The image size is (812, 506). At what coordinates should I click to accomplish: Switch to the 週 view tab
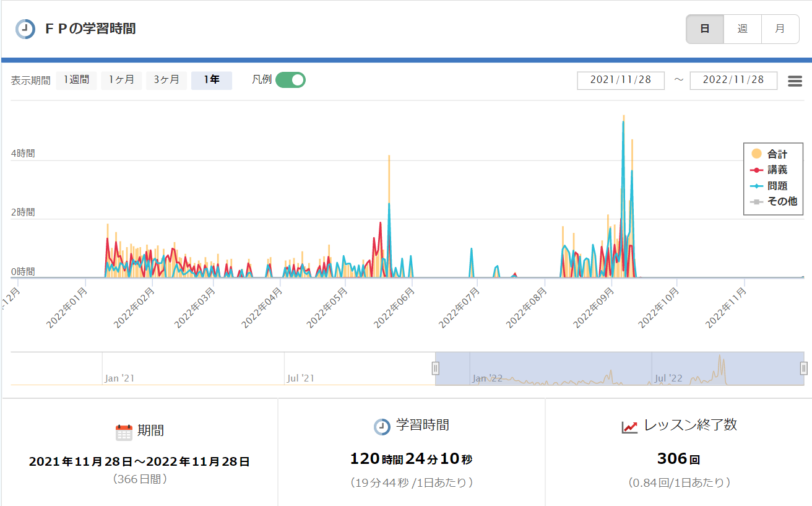742,29
